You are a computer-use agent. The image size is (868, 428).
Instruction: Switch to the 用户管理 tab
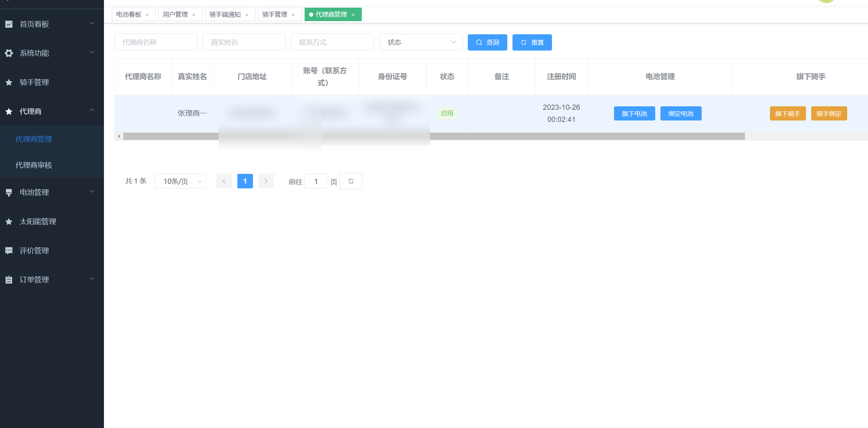coord(175,15)
